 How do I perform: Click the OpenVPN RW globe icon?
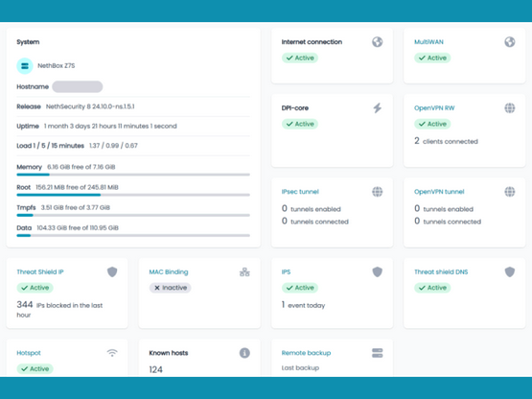(509, 108)
